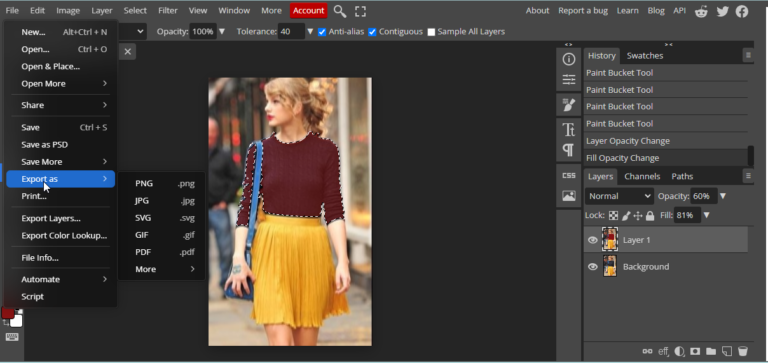Click the red Account button
Screen dimensions: 768x363
(309, 11)
